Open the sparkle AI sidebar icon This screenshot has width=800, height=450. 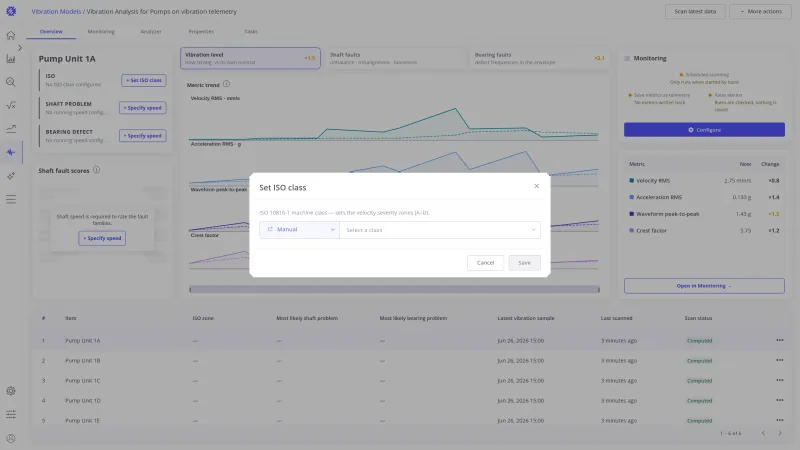pyautogui.click(x=11, y=176)
